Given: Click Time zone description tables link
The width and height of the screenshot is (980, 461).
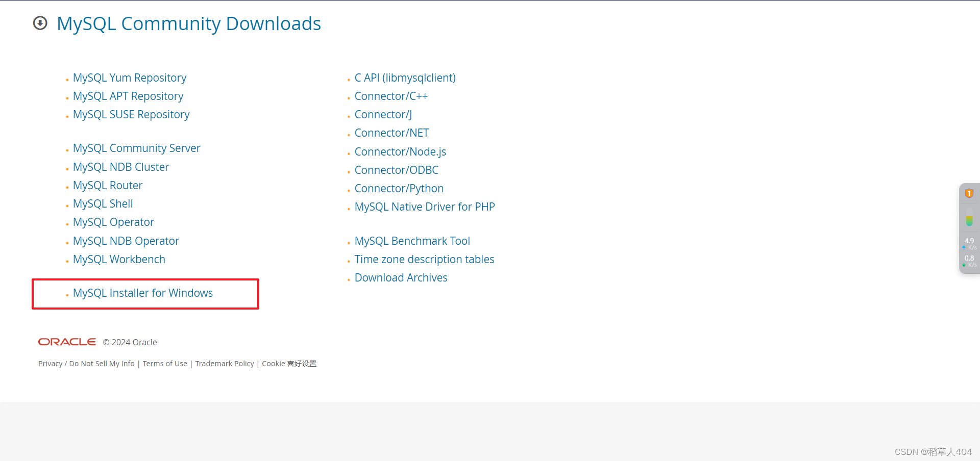Looking at the screenshot, I should click(x=424, y=260).
